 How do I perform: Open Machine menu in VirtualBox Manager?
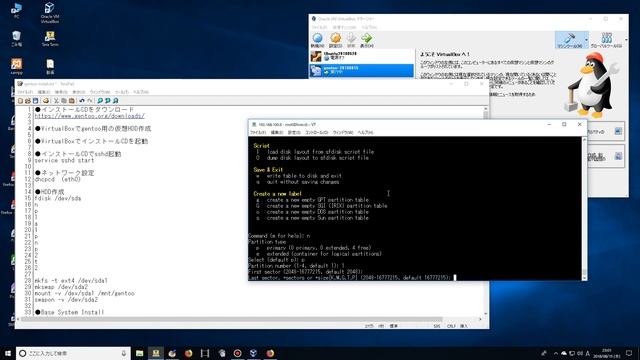[x=344, y=27]
